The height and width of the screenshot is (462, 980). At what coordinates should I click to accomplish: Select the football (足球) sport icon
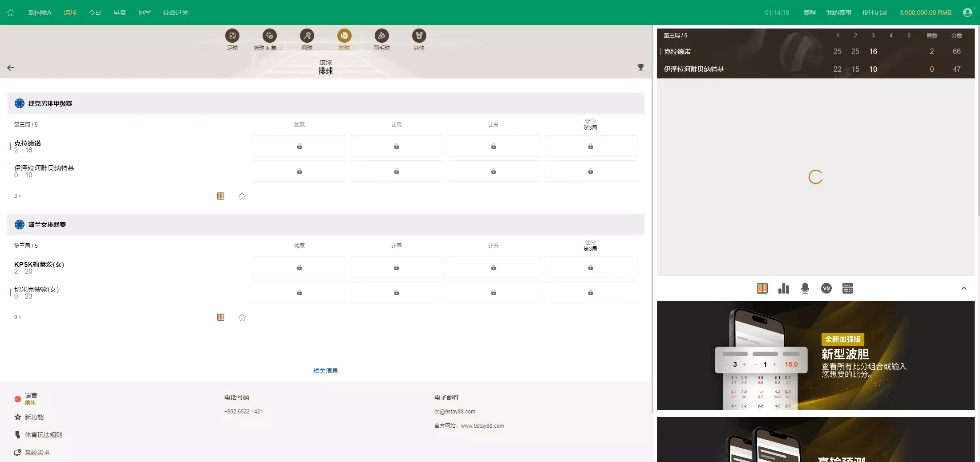tap(232, 36)
